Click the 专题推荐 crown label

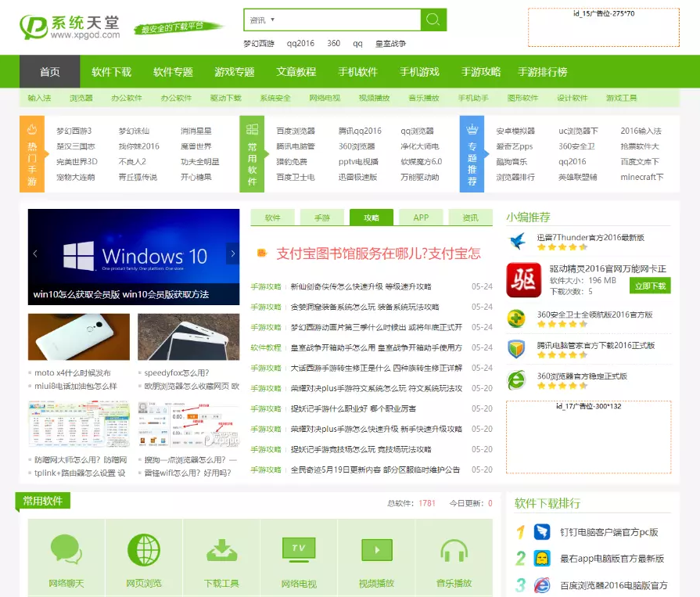[472, 154]
